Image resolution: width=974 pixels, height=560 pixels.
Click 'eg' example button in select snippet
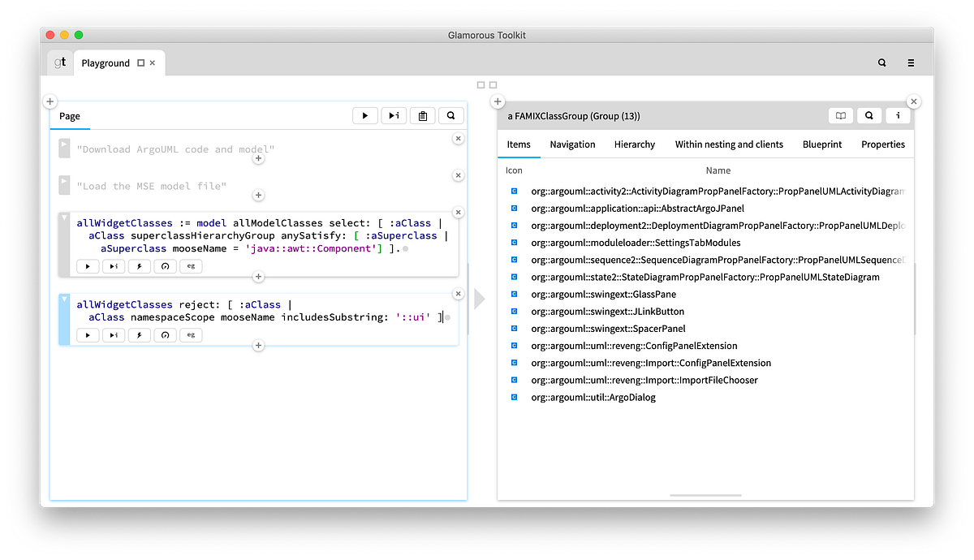pyautogui.click(x=191, y=265)
